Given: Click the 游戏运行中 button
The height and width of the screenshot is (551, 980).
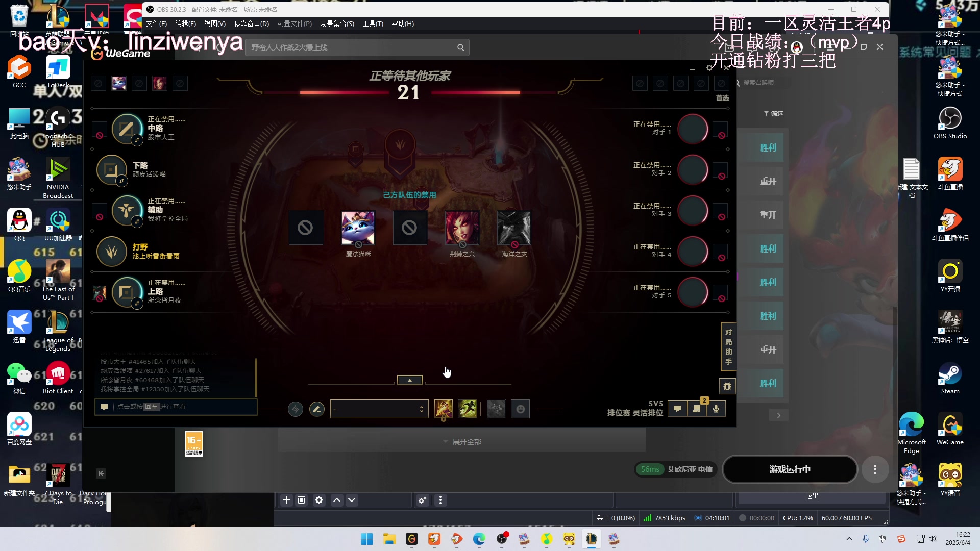Looking at the screenshot, I should click(790, 469).
